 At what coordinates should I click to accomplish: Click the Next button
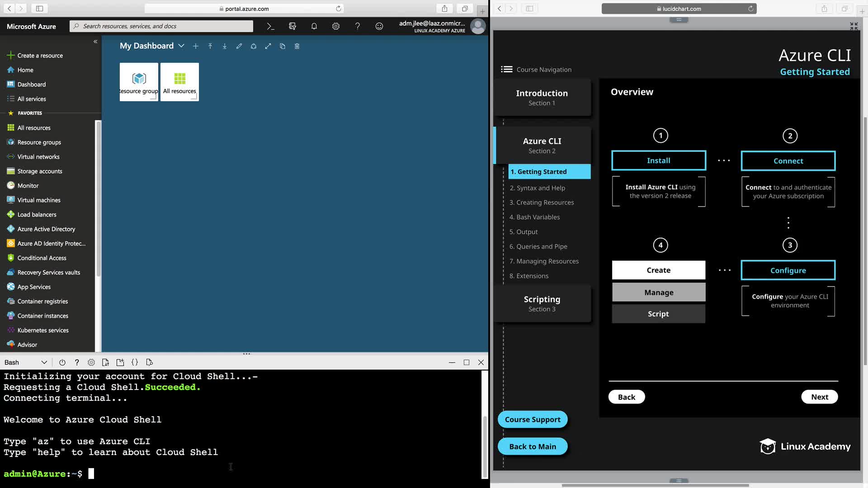(819, 397)
